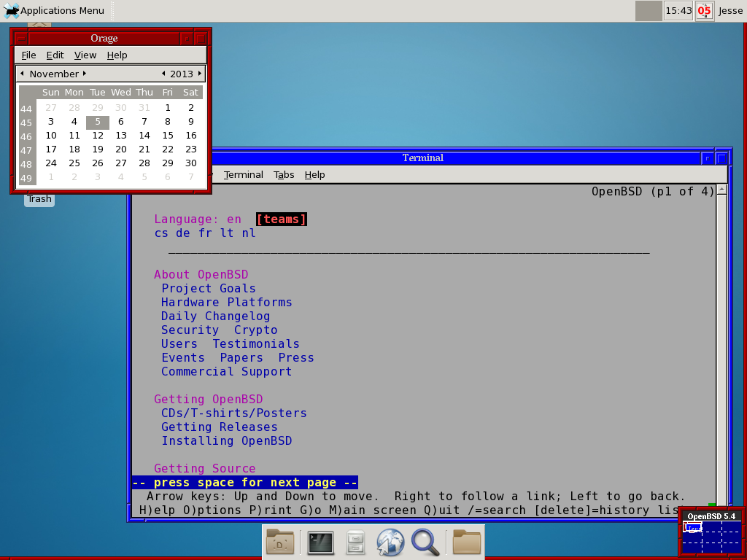This screenshot has width=747, height=560.
Task: Switch language to lt
Action: click(227, 233)
